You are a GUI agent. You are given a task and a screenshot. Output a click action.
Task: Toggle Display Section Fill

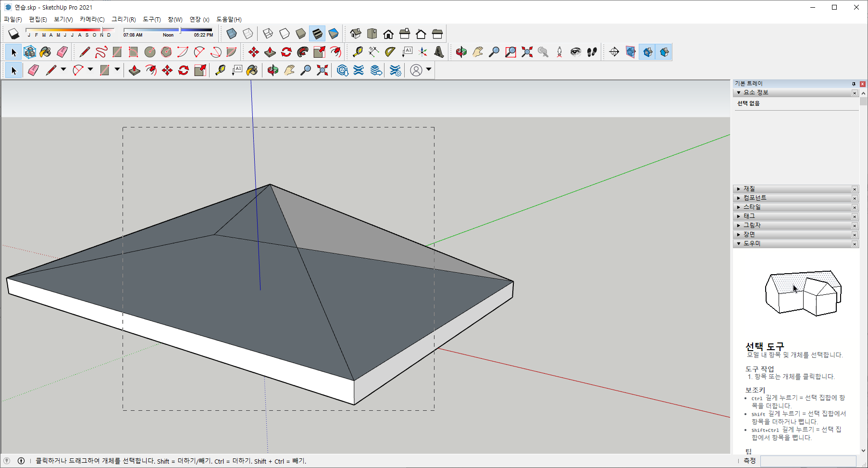[664, 52]
